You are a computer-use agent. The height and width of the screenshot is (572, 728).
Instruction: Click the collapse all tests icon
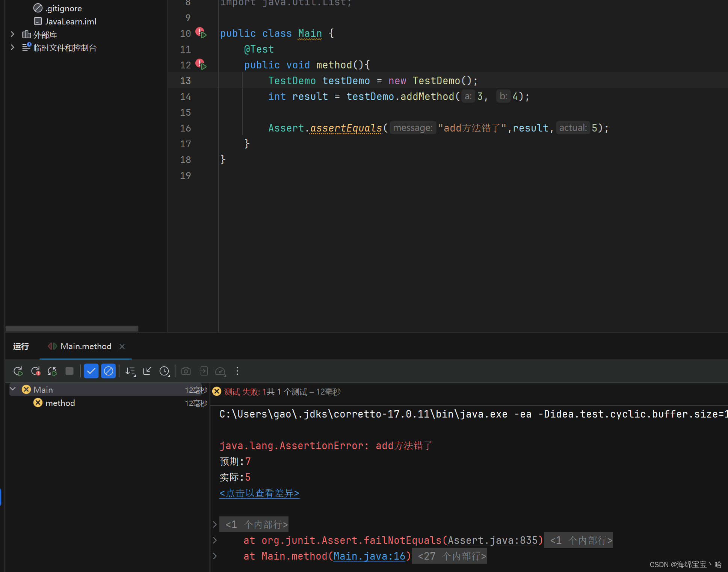coord(147,371)
